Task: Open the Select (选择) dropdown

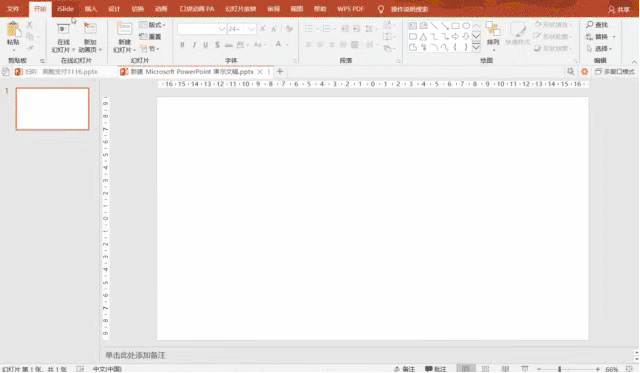Action: pos(599,49)
